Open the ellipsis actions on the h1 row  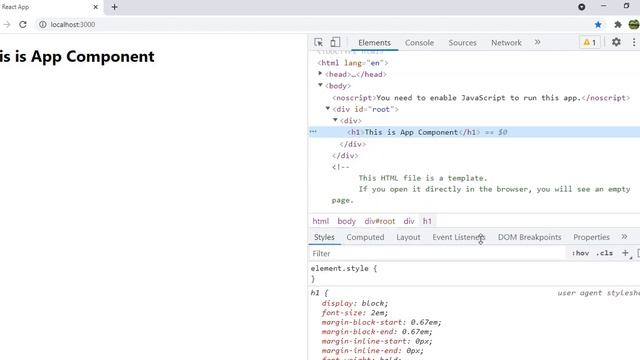(x=313, y=131)
